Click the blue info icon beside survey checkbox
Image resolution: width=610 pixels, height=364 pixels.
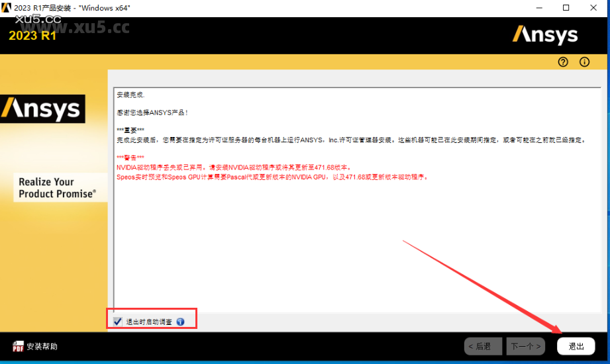tap(180, 322)
